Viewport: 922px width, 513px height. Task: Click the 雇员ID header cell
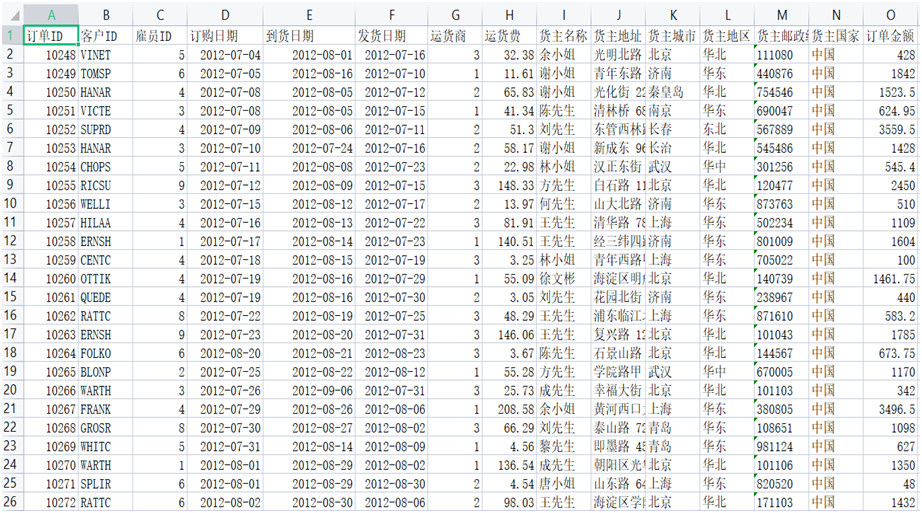point(160,36)
